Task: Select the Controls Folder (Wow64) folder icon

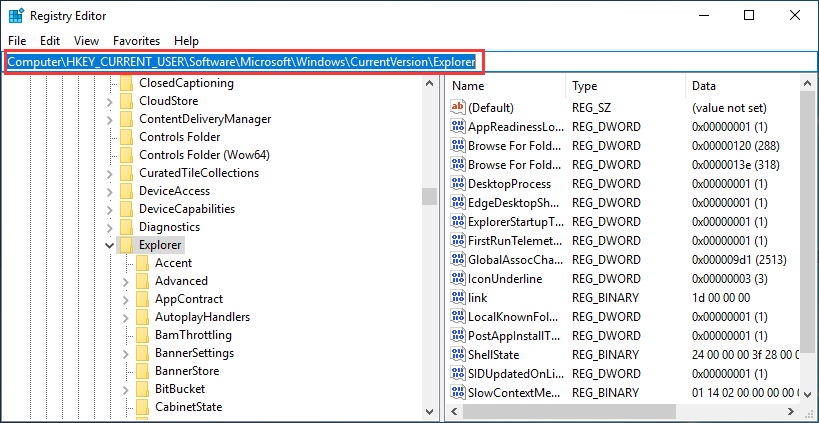Action: (x=126, y=155)
